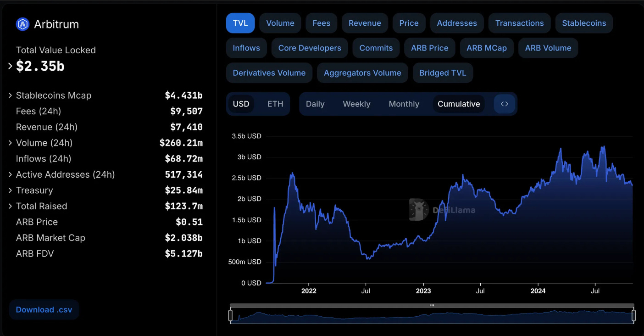Expand the Active Addresses (24h) row
This screenshot has width=644, height=336.
[x=10, y=174]
